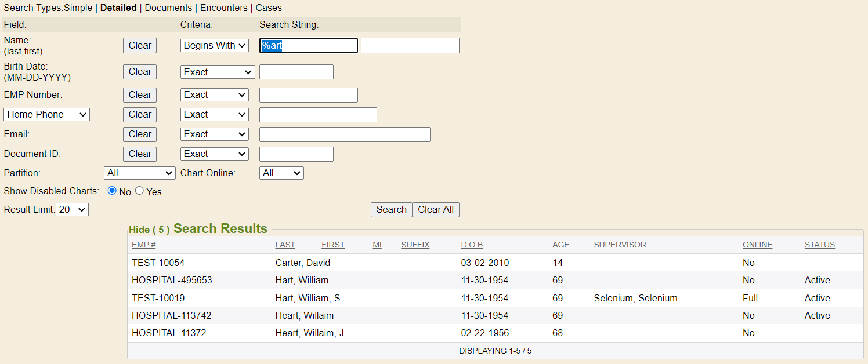Clear the Birth Date field
Viewport: 868px width, 364px height.
tap(140, 72)
